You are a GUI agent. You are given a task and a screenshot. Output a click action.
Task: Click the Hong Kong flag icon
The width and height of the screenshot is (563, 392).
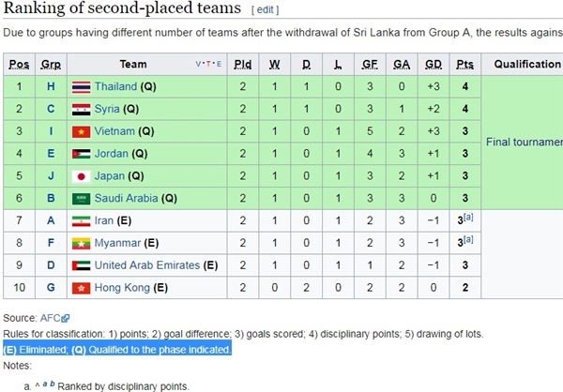[81, 288]
